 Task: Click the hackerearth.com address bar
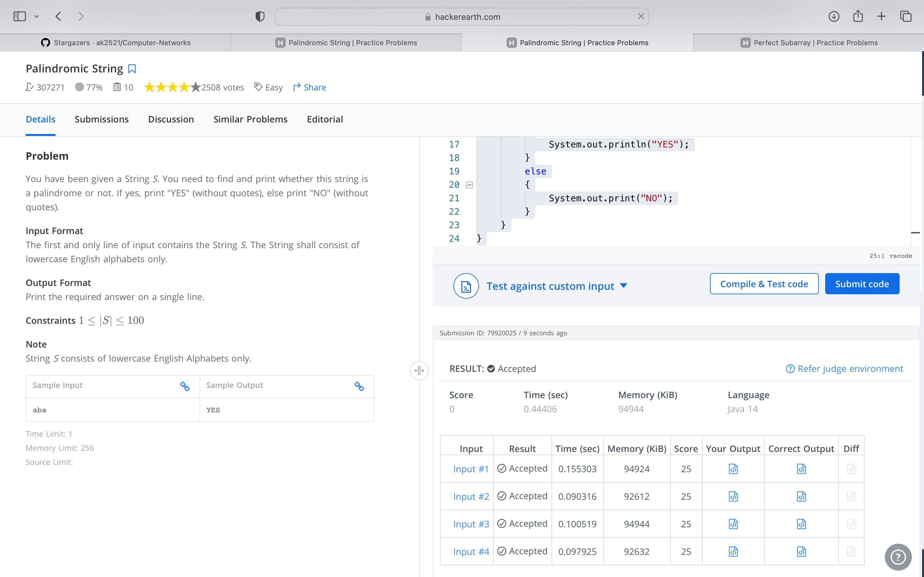462,17
